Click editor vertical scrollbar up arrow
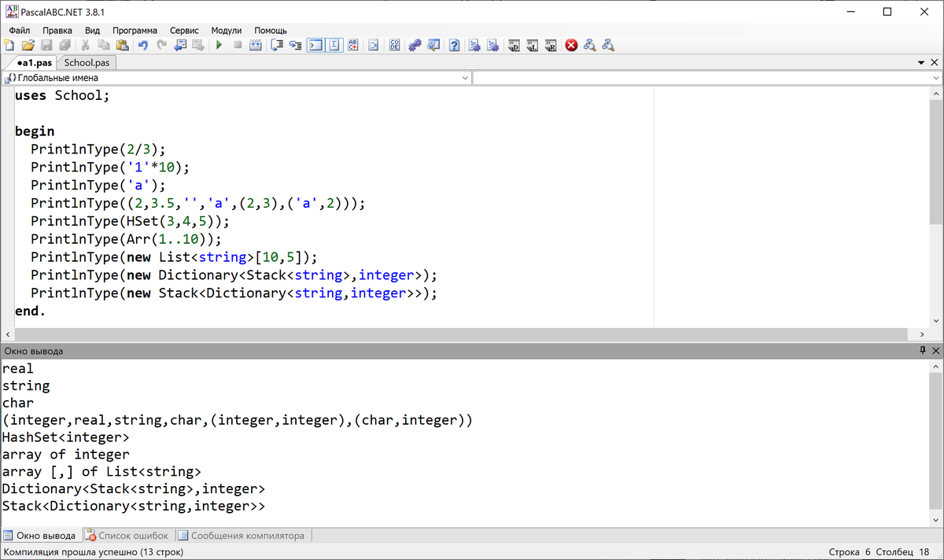 (x=936, y=94)
